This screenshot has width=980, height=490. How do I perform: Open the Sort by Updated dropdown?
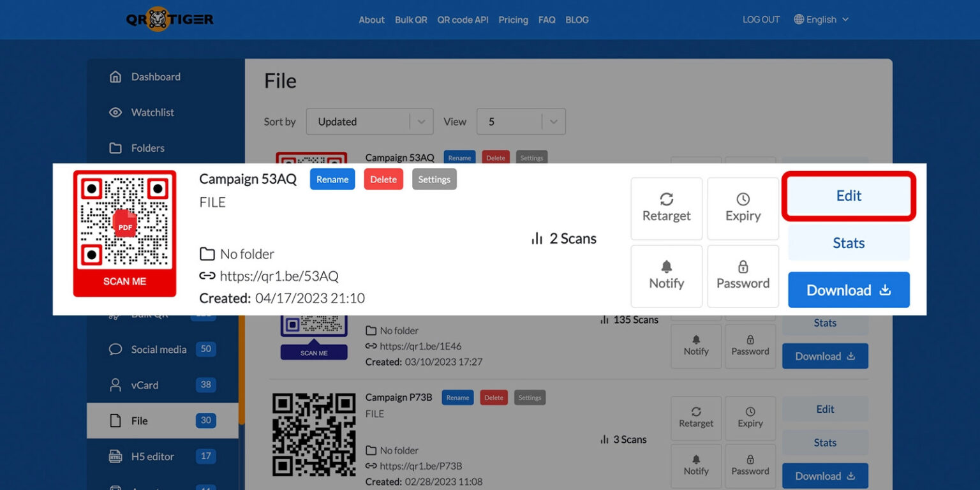(369, 121)
